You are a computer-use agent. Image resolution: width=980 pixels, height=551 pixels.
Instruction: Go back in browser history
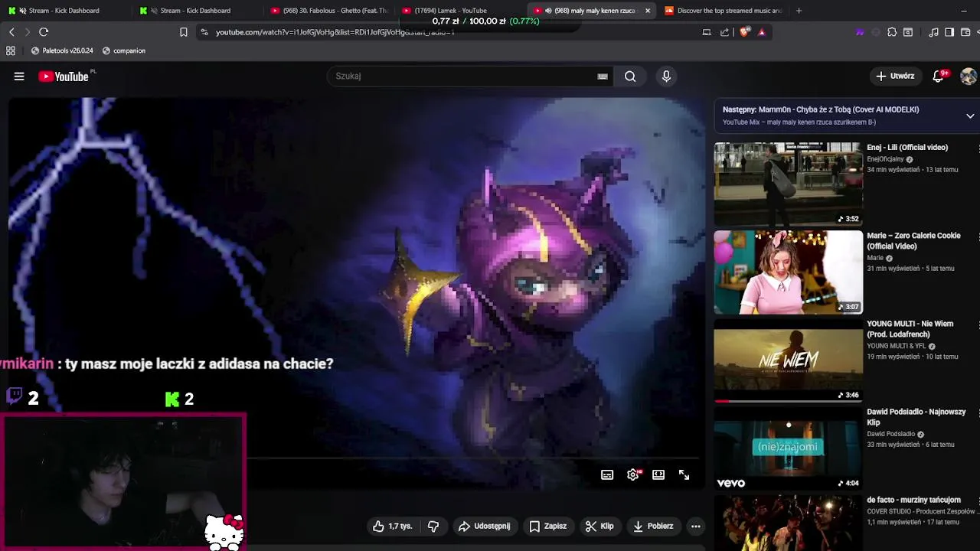(11, 32)
